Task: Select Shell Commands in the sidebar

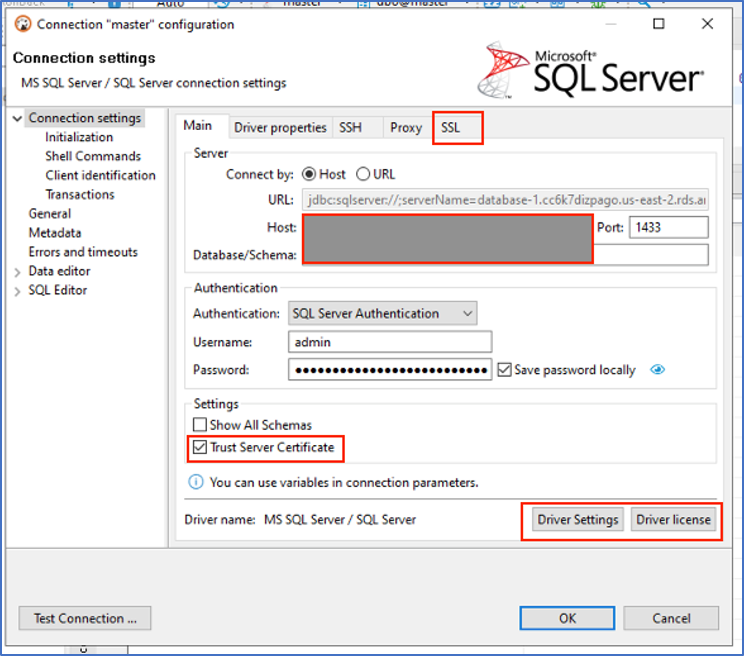Action: tap(93, 156)
